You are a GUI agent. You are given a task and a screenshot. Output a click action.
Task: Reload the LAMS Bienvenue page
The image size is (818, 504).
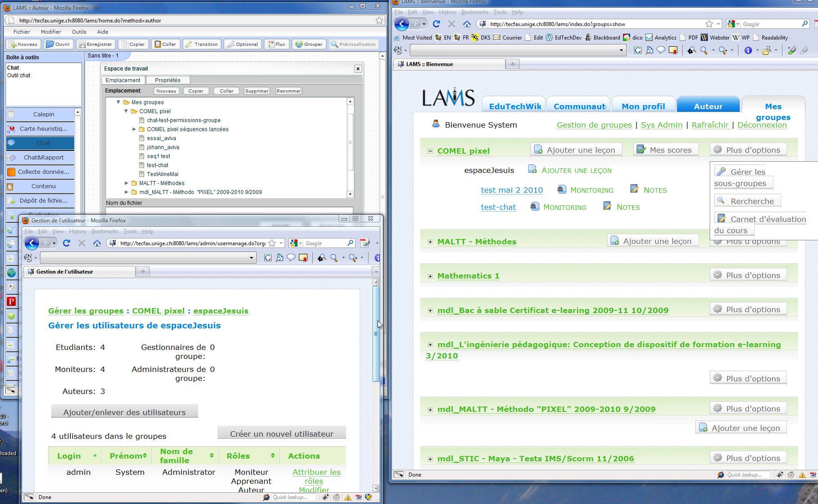[x=436, y=24]
